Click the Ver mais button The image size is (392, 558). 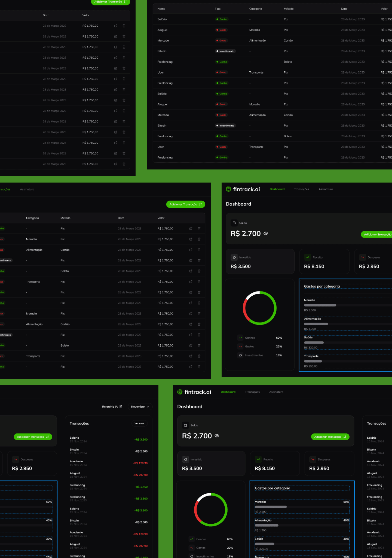139,423
